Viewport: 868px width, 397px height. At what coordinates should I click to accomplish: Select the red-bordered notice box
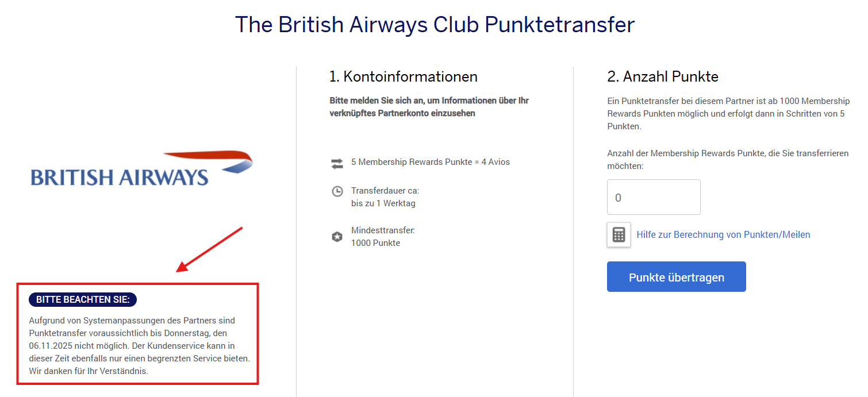point(138,333)
